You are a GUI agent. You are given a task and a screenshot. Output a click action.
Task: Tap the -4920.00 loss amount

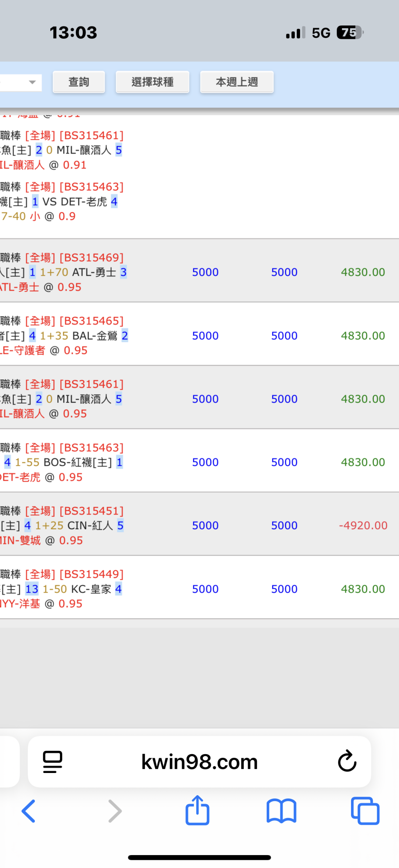point(363,525)
